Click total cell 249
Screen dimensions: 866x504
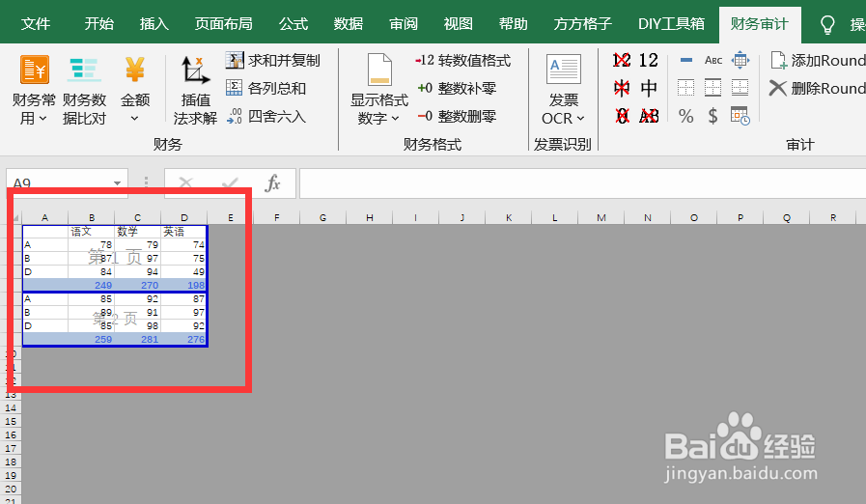click(92, 286)
